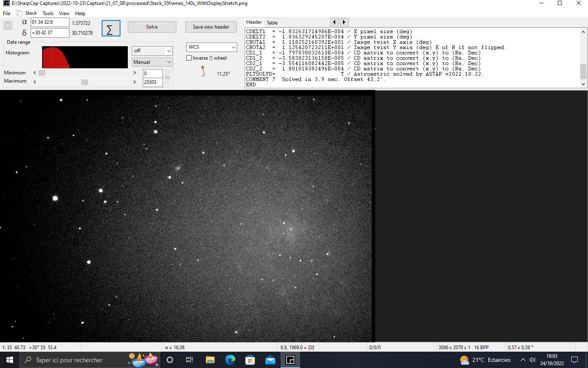Click the decimal RA value 1.575722

click(81, 23)
